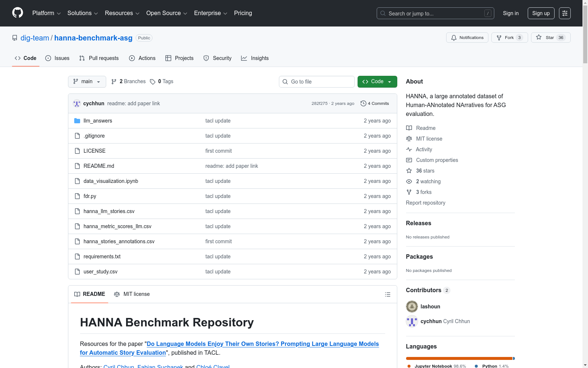Image resolution: width=588 pixels, height=368 pixels.
Task: Select the pulse icon next to Activity
Action: coord(409,149)
